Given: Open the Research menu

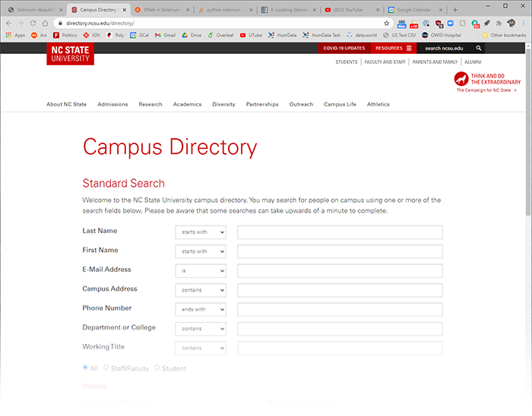Looking at the screenshot, I should [x=150, y=104].
